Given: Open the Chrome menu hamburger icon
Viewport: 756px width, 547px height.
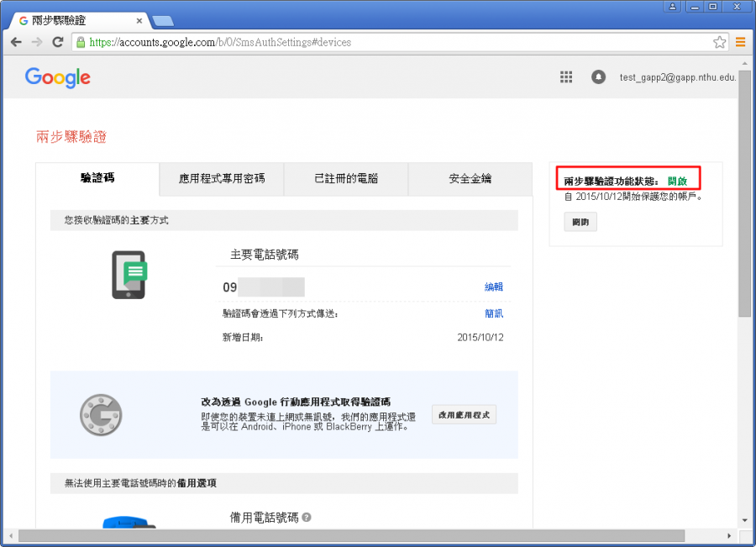Looking at the screenshot, I should 741,42.
